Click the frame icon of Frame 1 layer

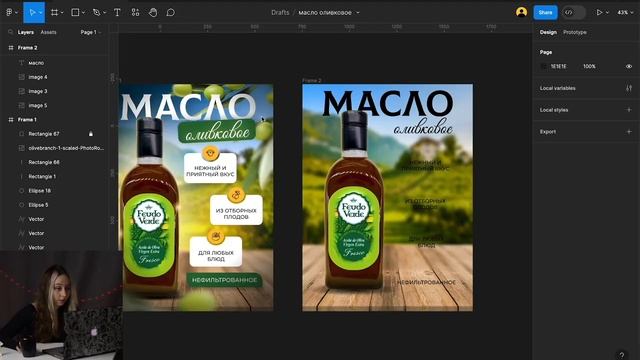(x=11, y=120)
